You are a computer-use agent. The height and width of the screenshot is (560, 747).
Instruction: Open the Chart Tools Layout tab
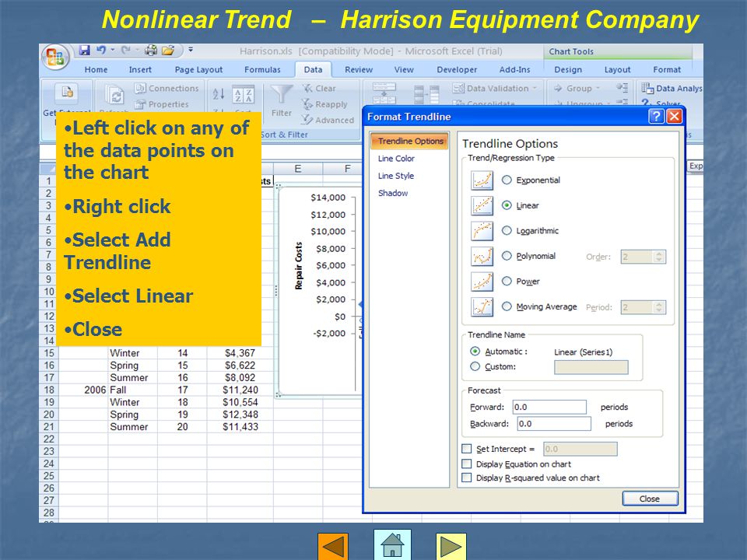(617, 69)
